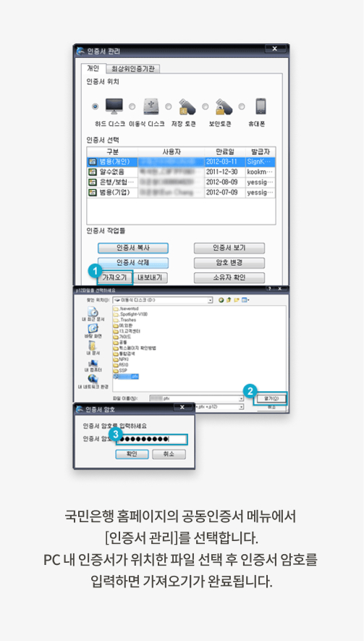364x641 pixels.
Task: Click the hard disk monitor icon
Action: pyautogui.click(x=114, y=106)
